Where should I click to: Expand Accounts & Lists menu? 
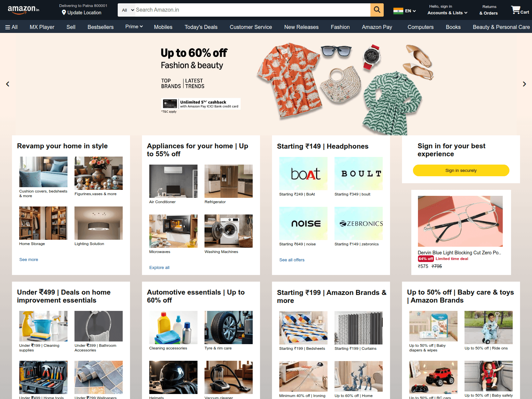tap(447, 13)
